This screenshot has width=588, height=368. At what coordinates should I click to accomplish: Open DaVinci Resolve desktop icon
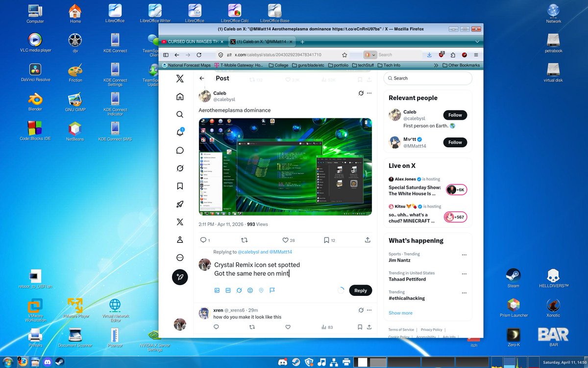coord(35,73)
